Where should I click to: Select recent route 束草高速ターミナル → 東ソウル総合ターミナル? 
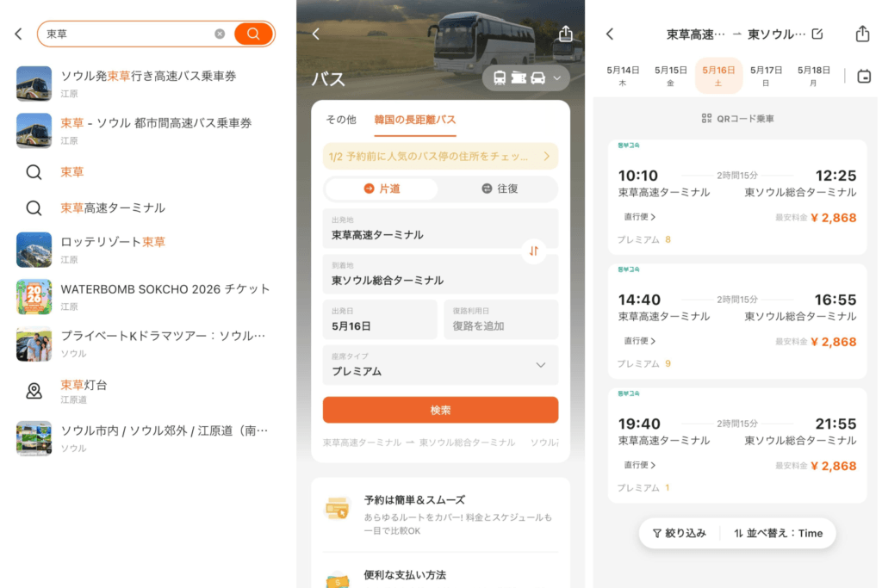[419, 443]
